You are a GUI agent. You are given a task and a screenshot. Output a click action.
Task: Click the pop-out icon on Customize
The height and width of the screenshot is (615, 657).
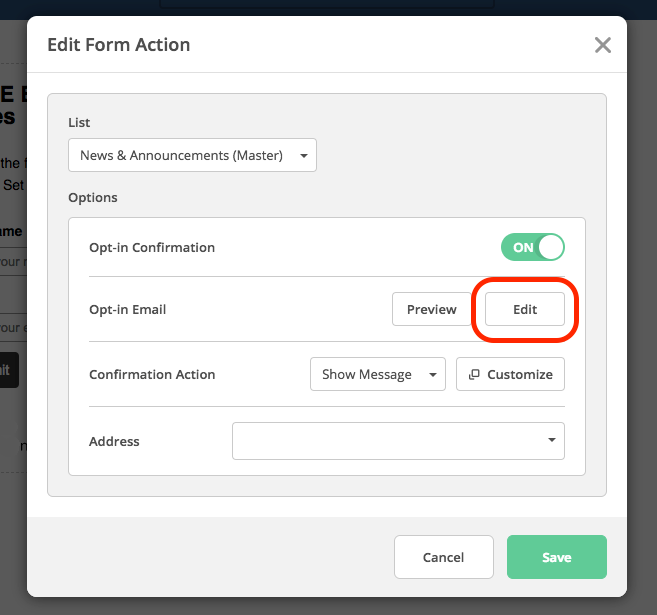pos(474,374)
